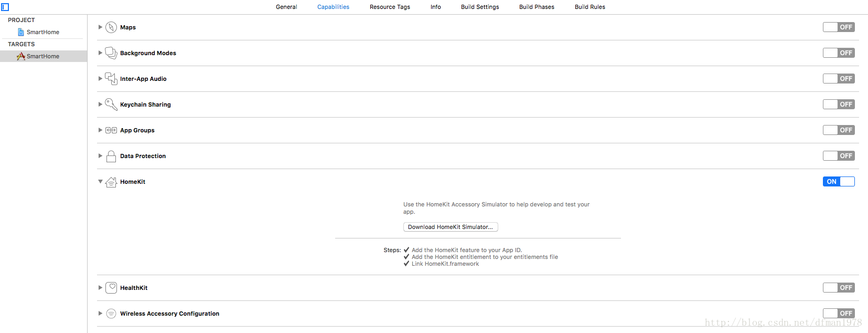868x333 pixels.
Task: Switch to Build Phases tab
Action: pos(537,7)
